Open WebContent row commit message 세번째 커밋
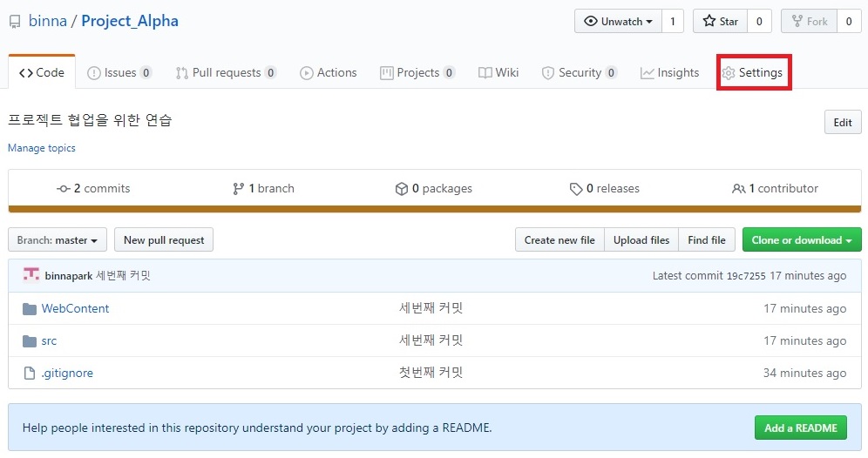Viewport: 868px width, 458px height. coord(431,308)
